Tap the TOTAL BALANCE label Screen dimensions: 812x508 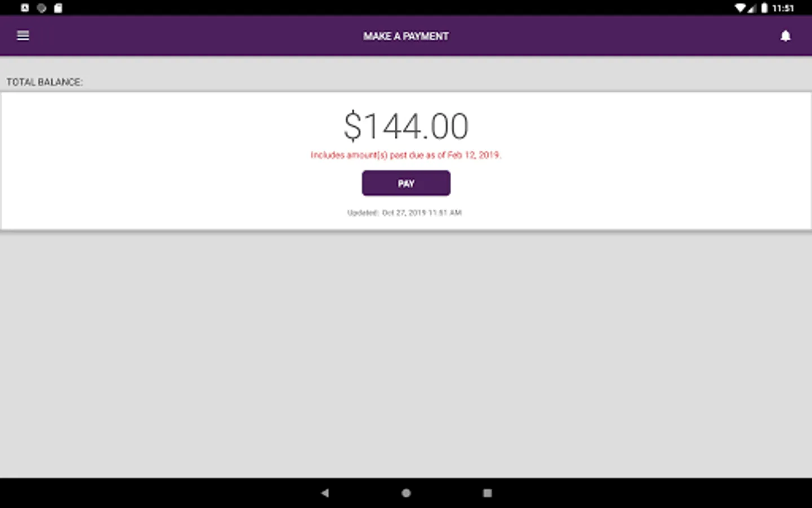click(x=45, y=82)
